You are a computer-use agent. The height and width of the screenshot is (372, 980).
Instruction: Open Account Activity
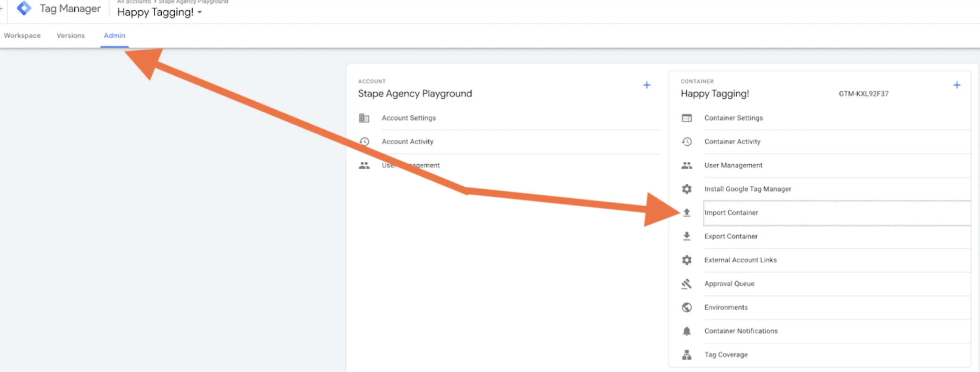point(407,142)
